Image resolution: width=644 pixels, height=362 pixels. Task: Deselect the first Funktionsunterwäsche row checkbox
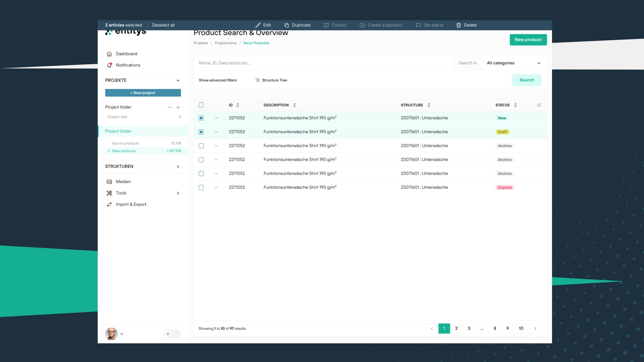click(201, 118)
